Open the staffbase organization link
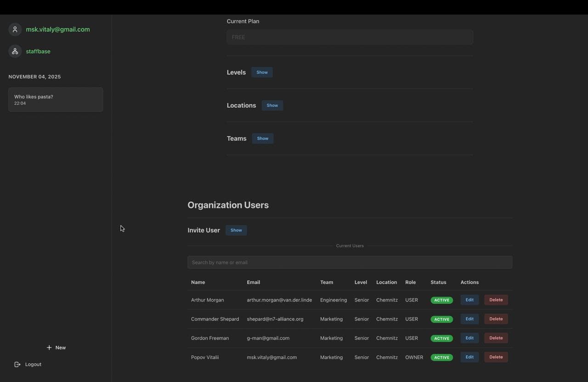This screenshot has height=382, width=588. tap(38, 51)
